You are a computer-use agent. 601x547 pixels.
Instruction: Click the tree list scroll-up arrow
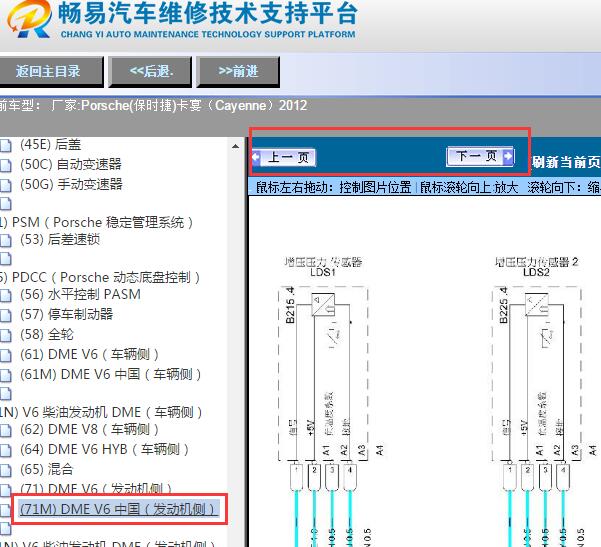tap(235, 146)
